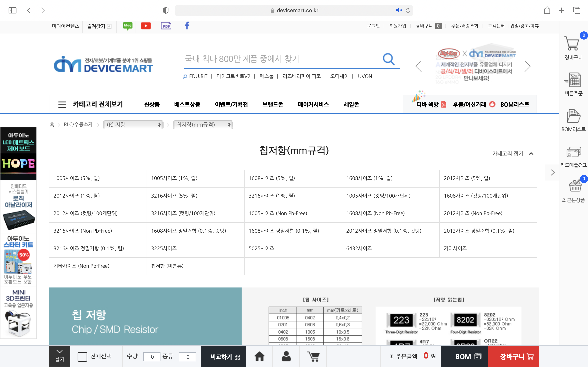Viewport: 588px width, 367px height.
Task: Click the magnifier search icon
Action: click(x=388, y=59)
